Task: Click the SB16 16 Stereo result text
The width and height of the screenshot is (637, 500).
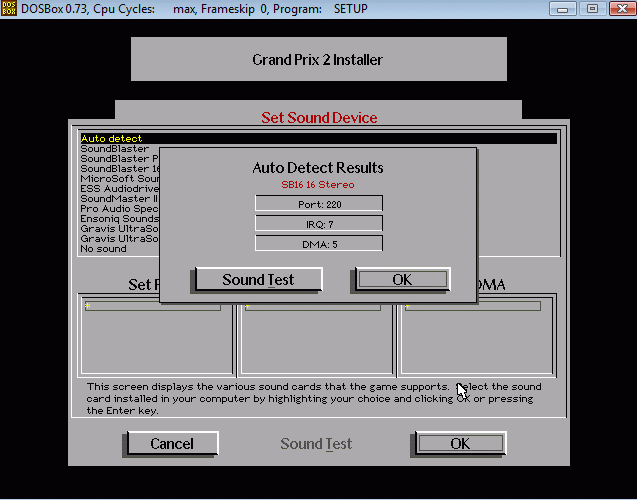Action: [318, 185]
